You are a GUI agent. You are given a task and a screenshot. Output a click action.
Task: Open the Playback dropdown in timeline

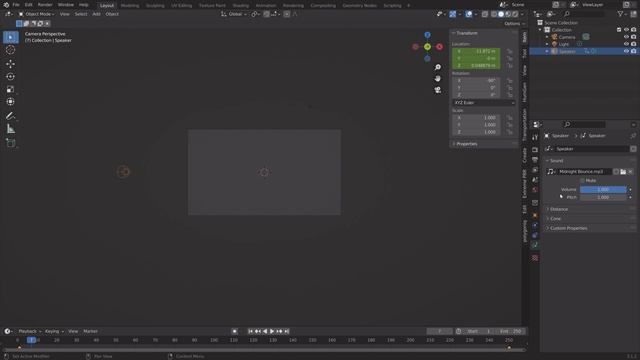click(x=29, y=331)
